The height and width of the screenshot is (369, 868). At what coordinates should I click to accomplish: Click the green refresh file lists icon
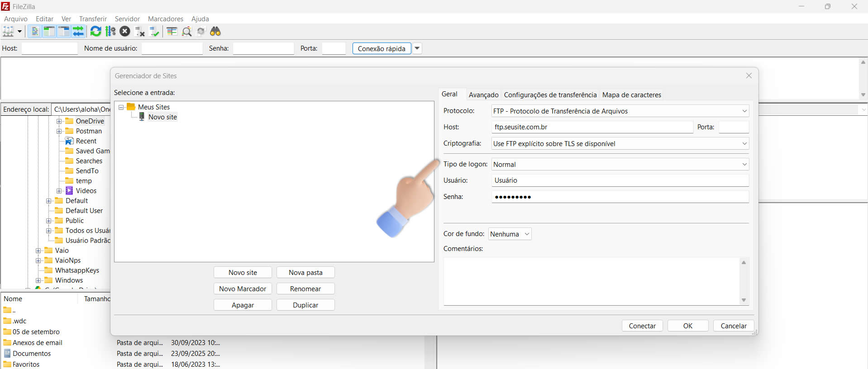[x=95, y=31]
